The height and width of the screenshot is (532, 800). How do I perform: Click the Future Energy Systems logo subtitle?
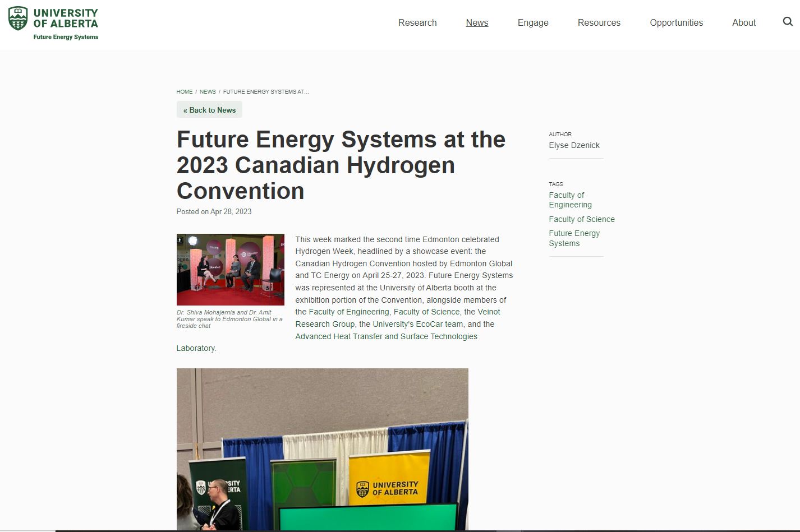tap(66, 37)
